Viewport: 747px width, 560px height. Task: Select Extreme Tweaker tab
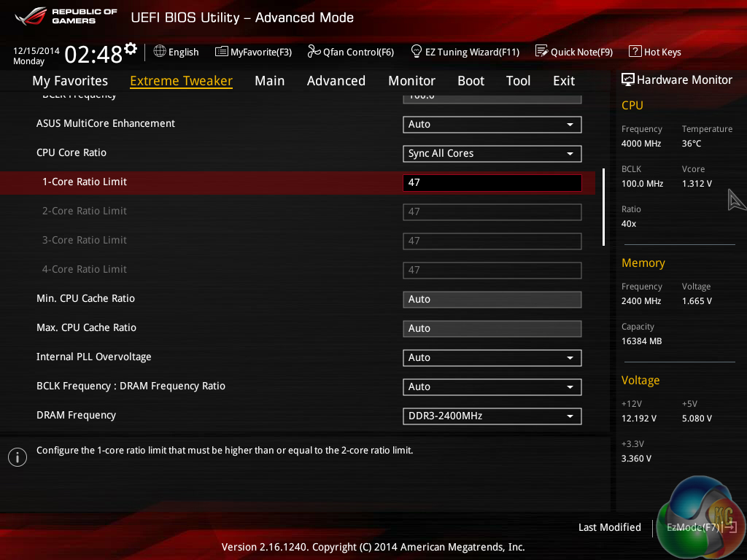pyautogui.click(x=181, y=81)
